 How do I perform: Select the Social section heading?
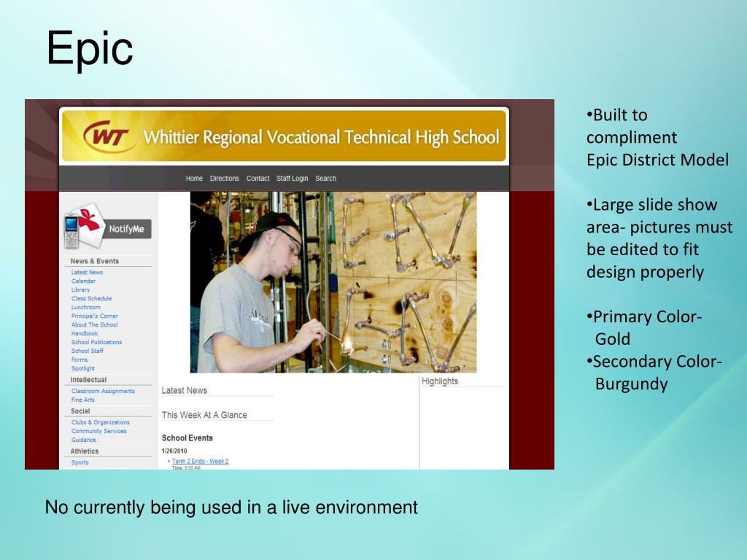tap(80, 411)
